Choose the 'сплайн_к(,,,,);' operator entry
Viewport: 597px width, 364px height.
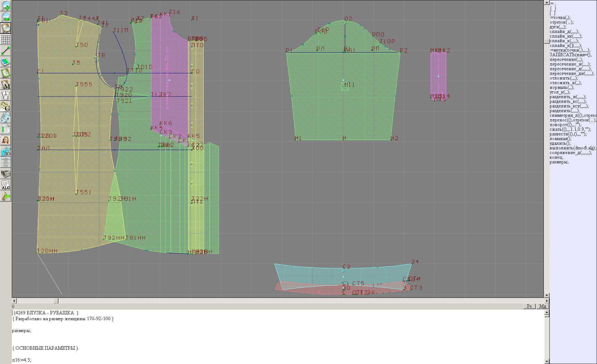click(x=564, y=41)
